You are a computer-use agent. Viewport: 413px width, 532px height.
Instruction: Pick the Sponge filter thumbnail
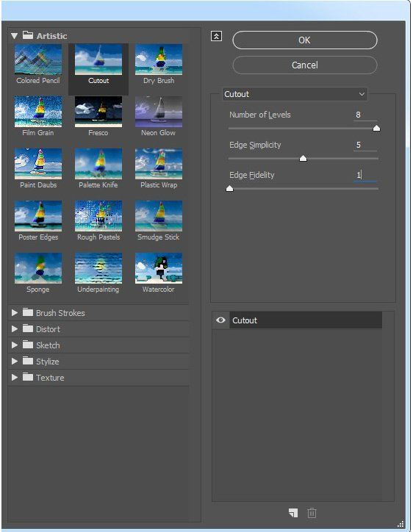[x=38, y=268]
